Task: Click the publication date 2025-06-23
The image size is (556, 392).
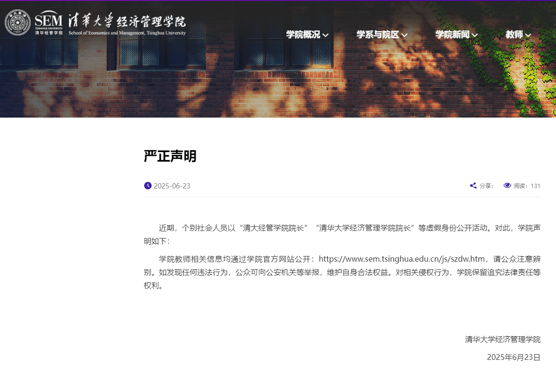Action: 172,186
